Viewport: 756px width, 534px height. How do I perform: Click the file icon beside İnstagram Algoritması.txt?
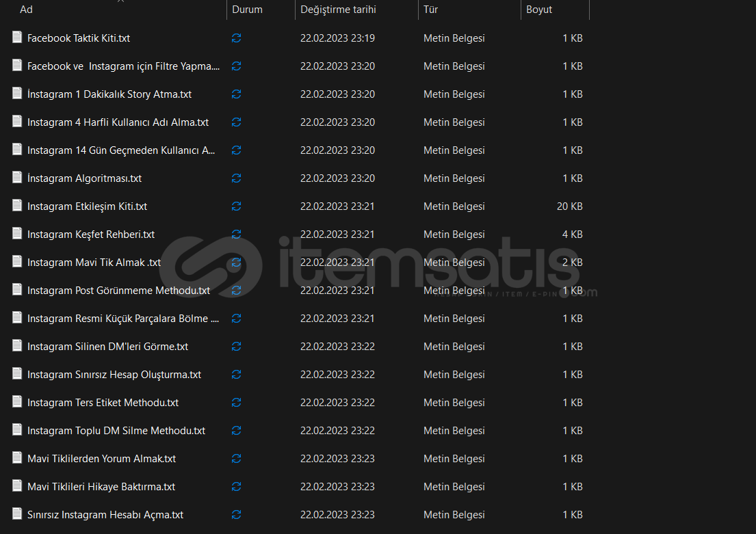[x=17, y=177]
